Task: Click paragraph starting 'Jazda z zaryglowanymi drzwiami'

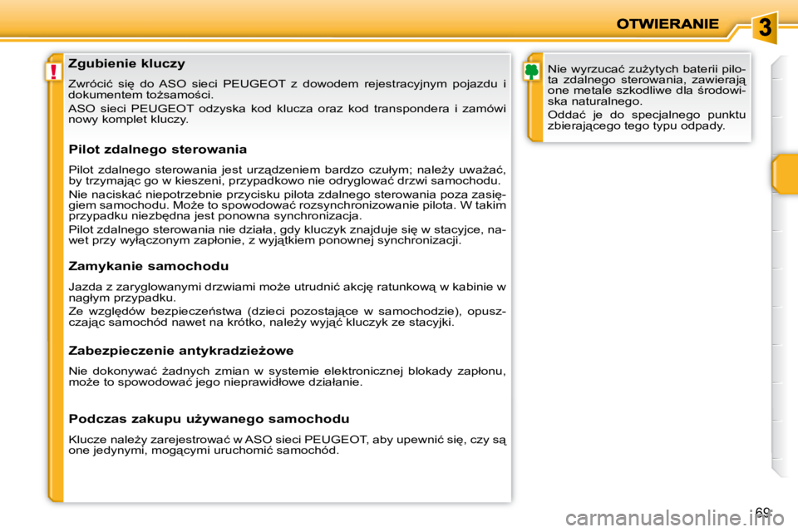Action: click(x=287, y=293)
